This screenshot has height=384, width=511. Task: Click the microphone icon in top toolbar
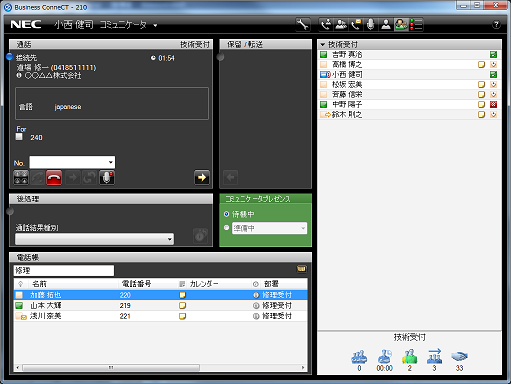tap(371, 25)
